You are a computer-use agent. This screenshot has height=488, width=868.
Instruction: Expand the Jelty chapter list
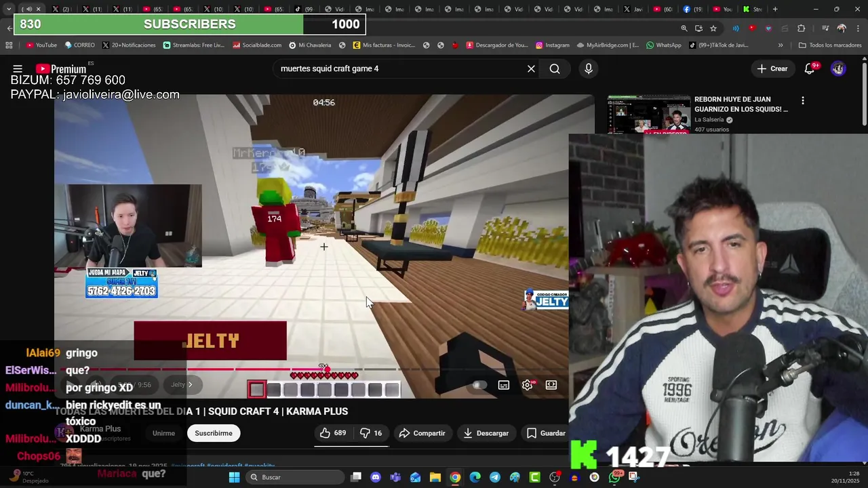click(x=182, y=384)
